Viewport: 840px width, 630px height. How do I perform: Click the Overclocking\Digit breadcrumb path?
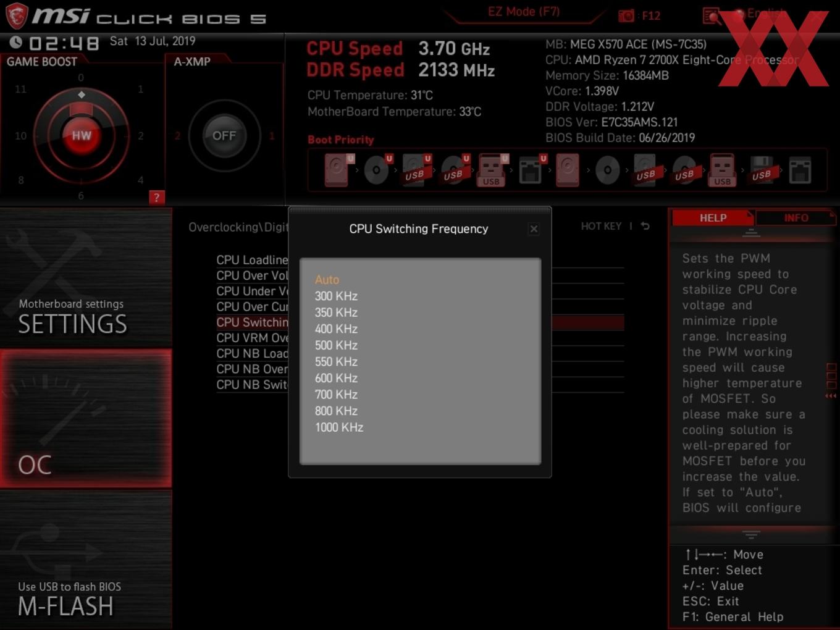238,227
